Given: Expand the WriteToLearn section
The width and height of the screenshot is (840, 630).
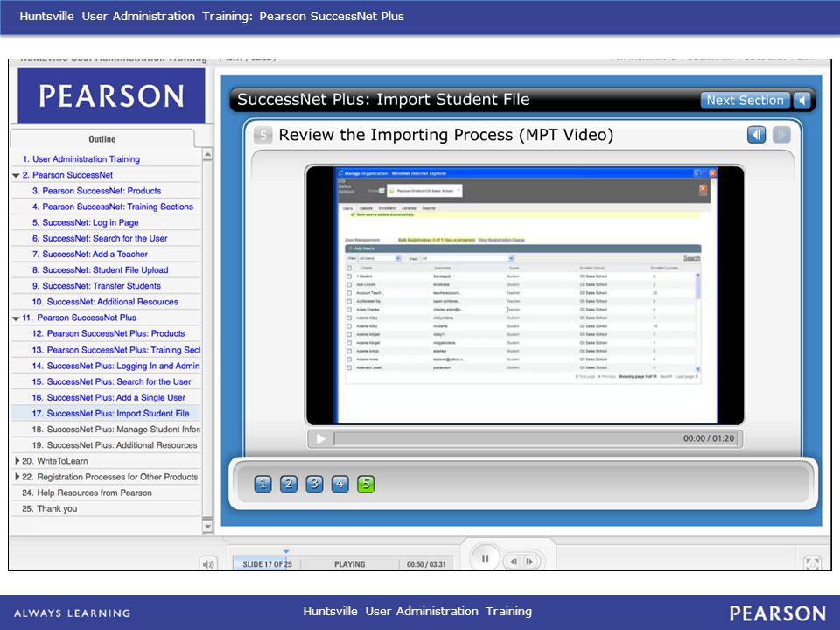Looking at the screenshot, I should [17, 461].
